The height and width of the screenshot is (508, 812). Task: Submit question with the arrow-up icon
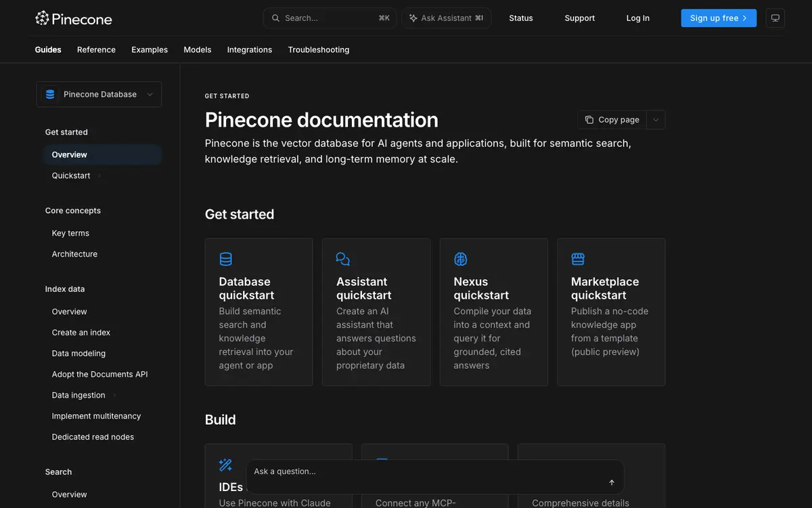click(x=612, y=482)
